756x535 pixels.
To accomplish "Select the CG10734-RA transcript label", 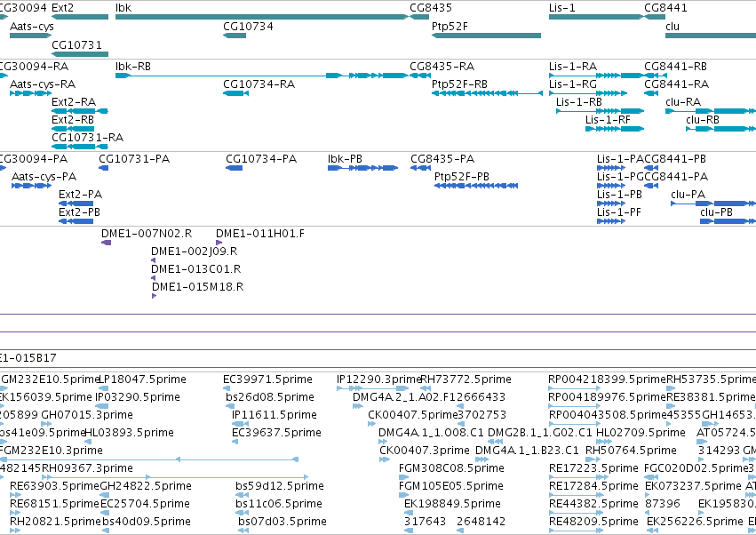I will click(x=259, y=84).
